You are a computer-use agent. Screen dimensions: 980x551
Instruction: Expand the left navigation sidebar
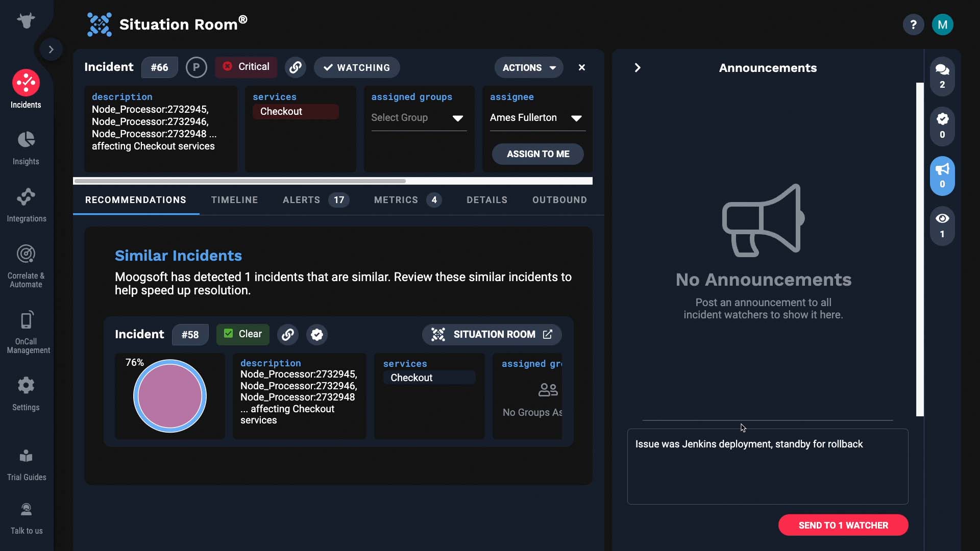coord(51,49)
